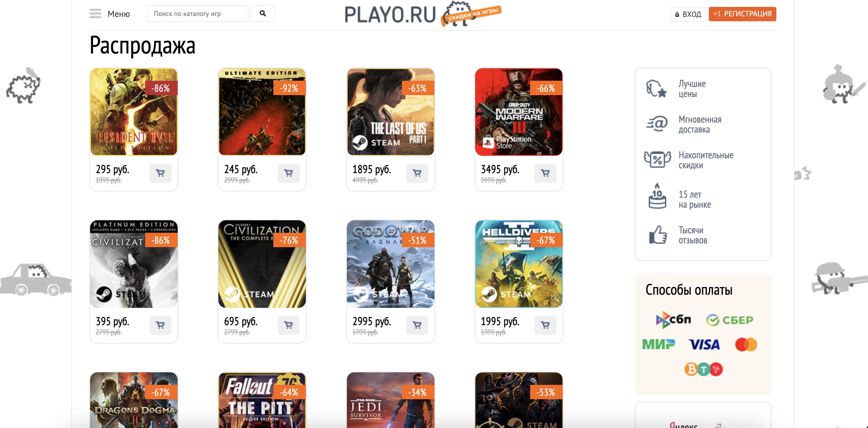Click the magnifier search button

pos(262,13)
